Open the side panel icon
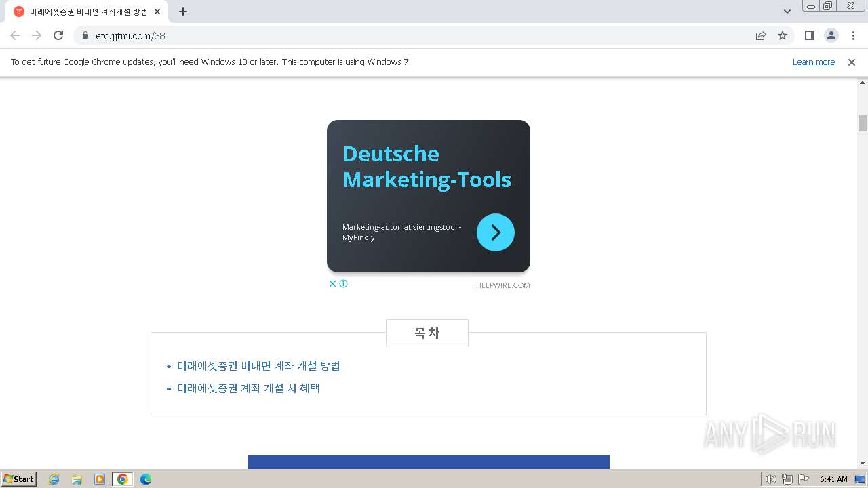The image size is (868, 488). click(809, 35)
